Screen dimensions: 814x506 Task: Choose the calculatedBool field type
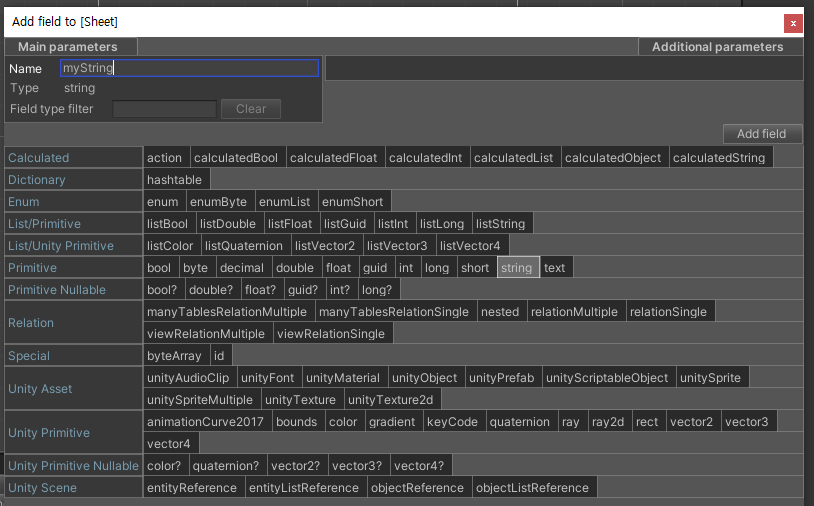236,158
